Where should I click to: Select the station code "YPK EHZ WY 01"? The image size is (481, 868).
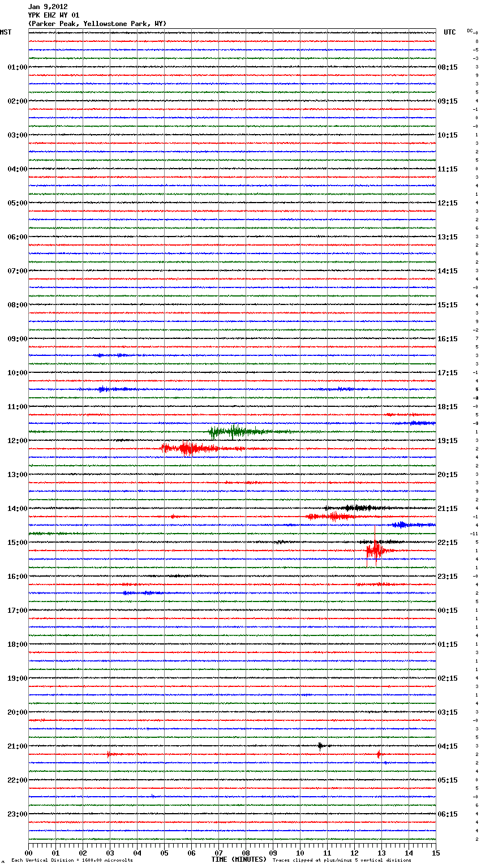click(54, 15)
